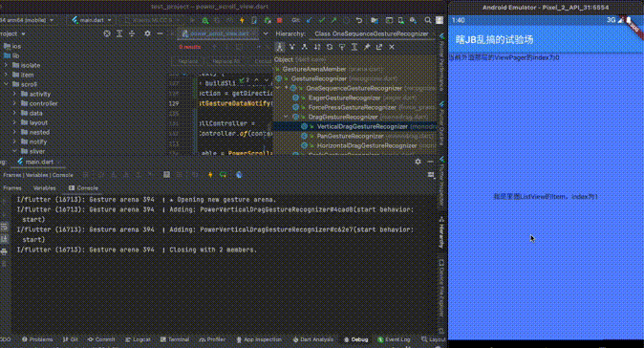This screenshot has height=348, width=644.
Task: Open the Problems tool window
Action: [37, 339]
